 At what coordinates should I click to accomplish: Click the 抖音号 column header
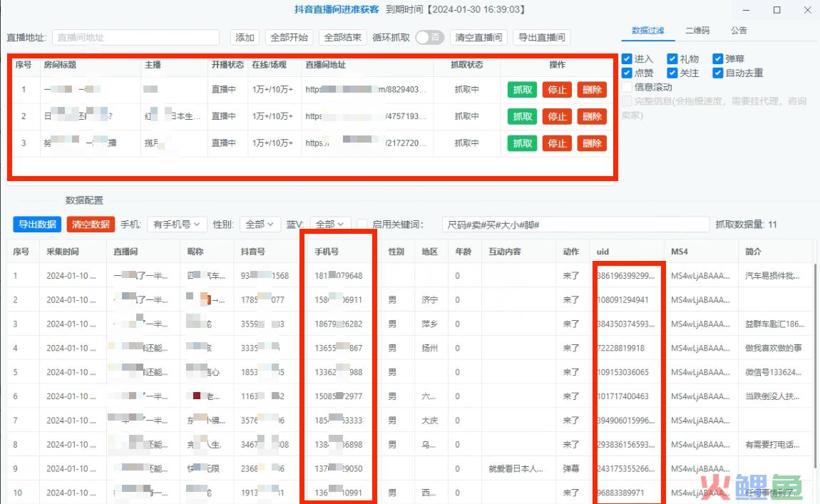(x=253, y=252)
